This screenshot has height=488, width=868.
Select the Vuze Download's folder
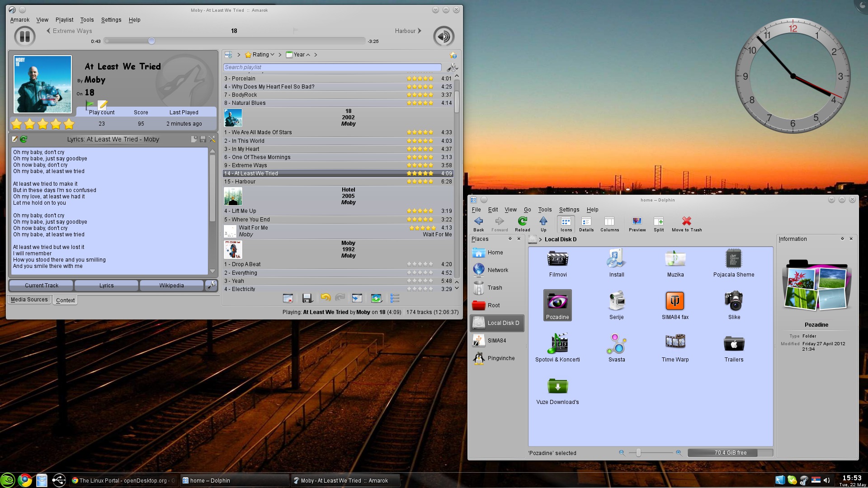pos(557,390)
